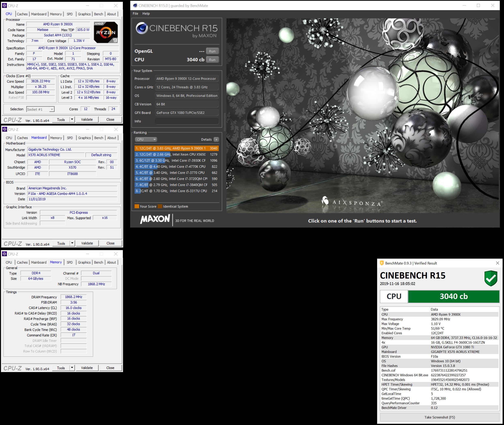Click the orange Your Score legend swatch

pyautogui.click(x=137, y=206)
